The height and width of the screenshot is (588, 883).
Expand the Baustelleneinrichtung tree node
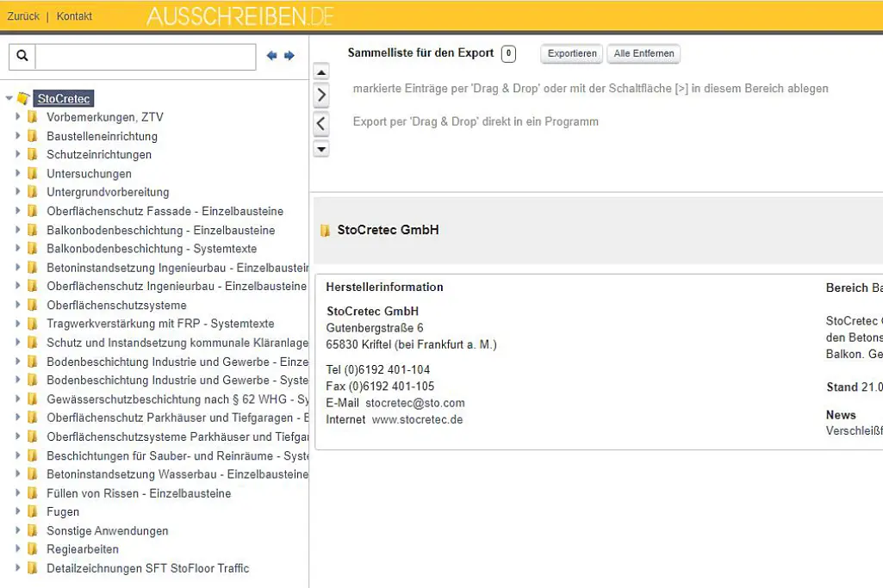[18, 136]
